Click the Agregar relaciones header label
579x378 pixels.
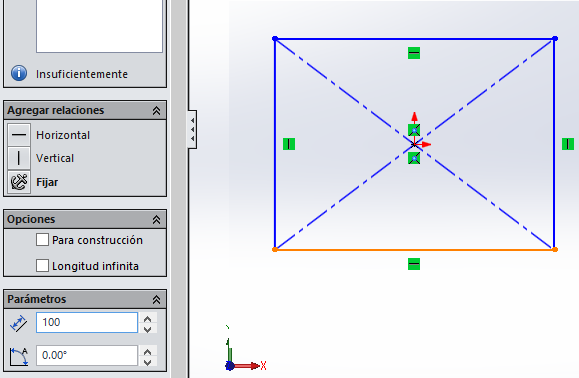click(x=56, y=110)
